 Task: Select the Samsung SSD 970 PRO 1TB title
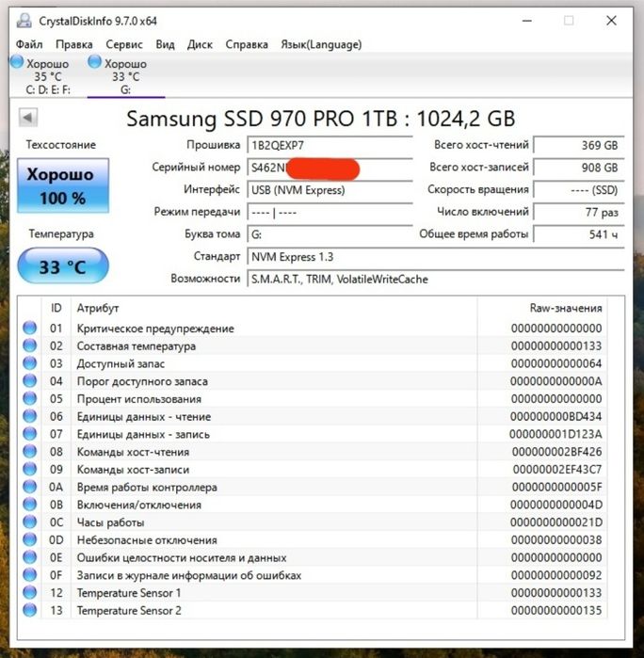(321, 119)
